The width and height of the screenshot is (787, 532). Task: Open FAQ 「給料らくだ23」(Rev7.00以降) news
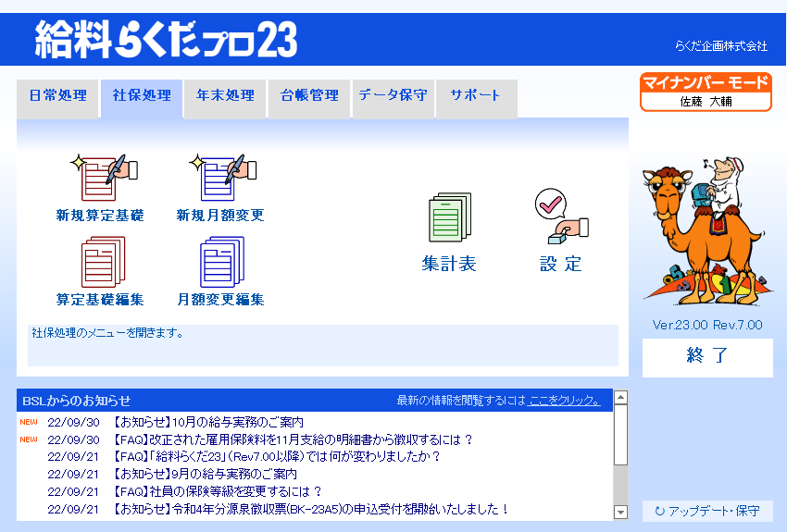277,457
